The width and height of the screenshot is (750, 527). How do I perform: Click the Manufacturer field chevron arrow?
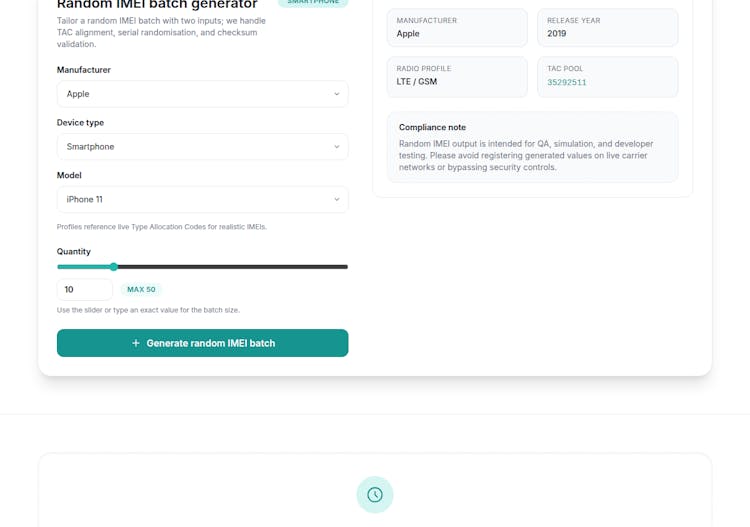pyautogui.click(x=337, y=94)
